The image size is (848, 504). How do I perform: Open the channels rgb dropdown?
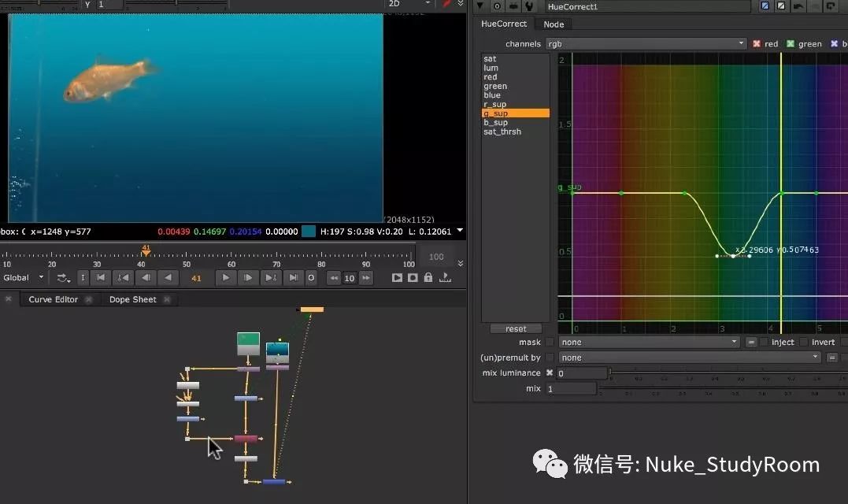(x=646, y=44)
